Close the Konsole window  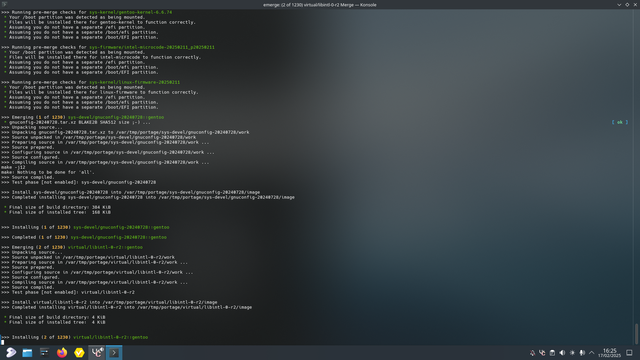click(635, 4)
